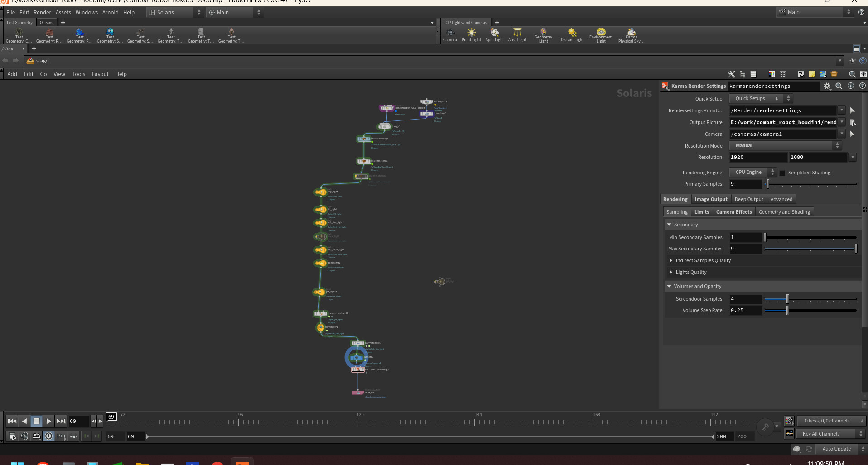
Task: Collapse Volumes and Opacity section
Action: click(x=669, y=286)
